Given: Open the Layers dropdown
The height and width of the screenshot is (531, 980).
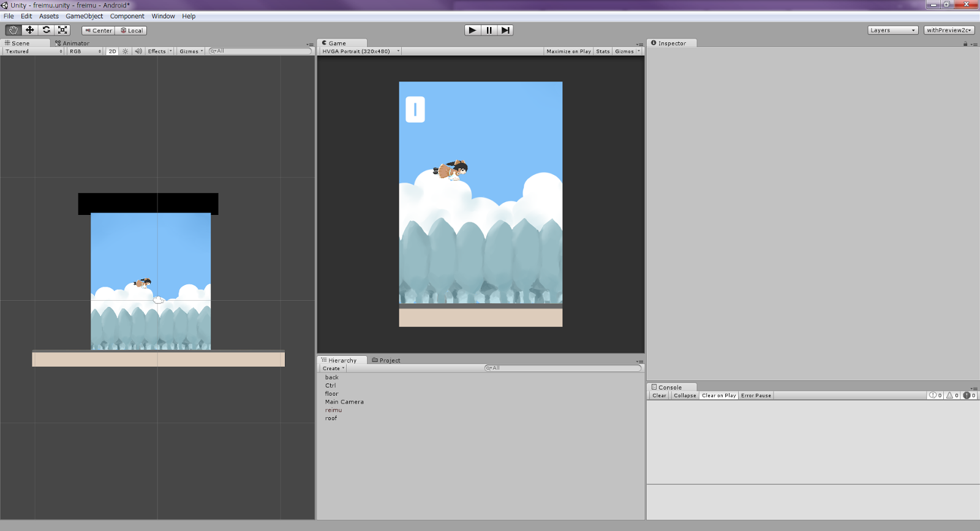Looking at the screenshot, I should pos(892,30).
